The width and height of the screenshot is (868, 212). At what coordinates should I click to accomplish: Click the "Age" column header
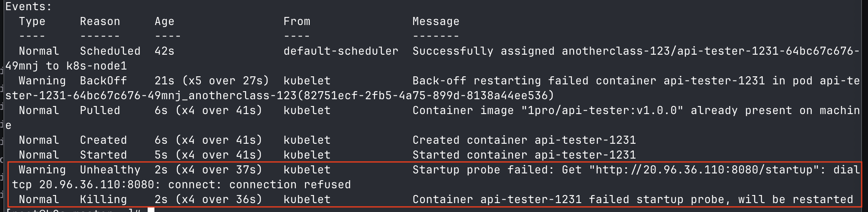coord(164,22)
